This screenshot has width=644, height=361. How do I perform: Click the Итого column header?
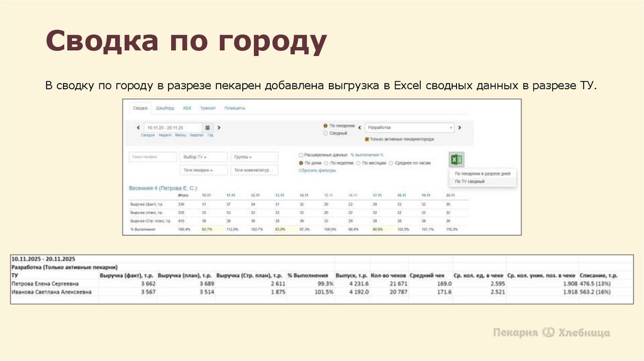point(183,196)
